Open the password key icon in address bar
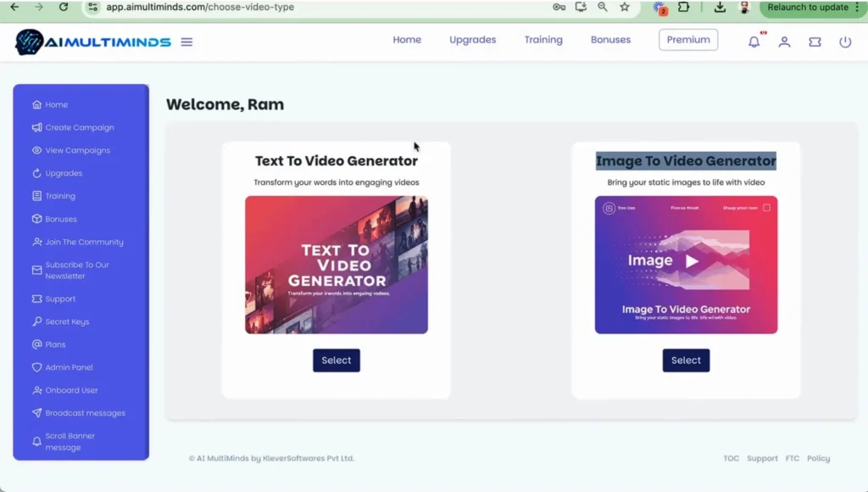 559,7
